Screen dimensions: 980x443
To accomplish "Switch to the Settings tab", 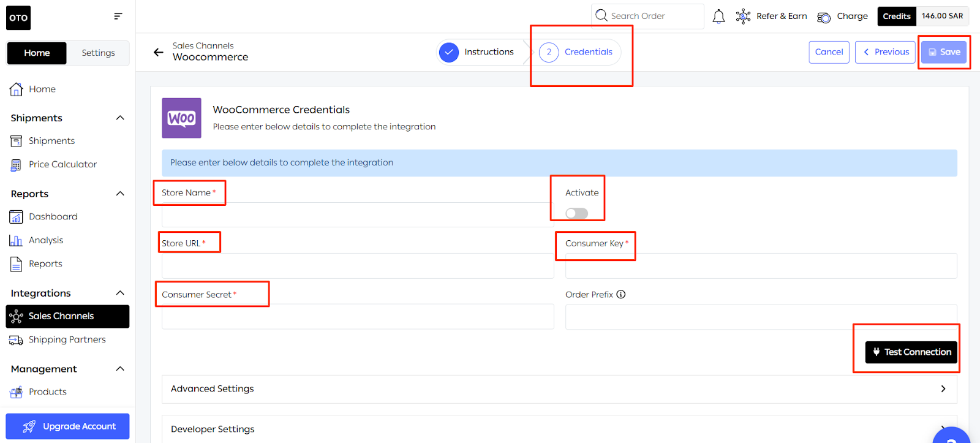I will point(98,53).
